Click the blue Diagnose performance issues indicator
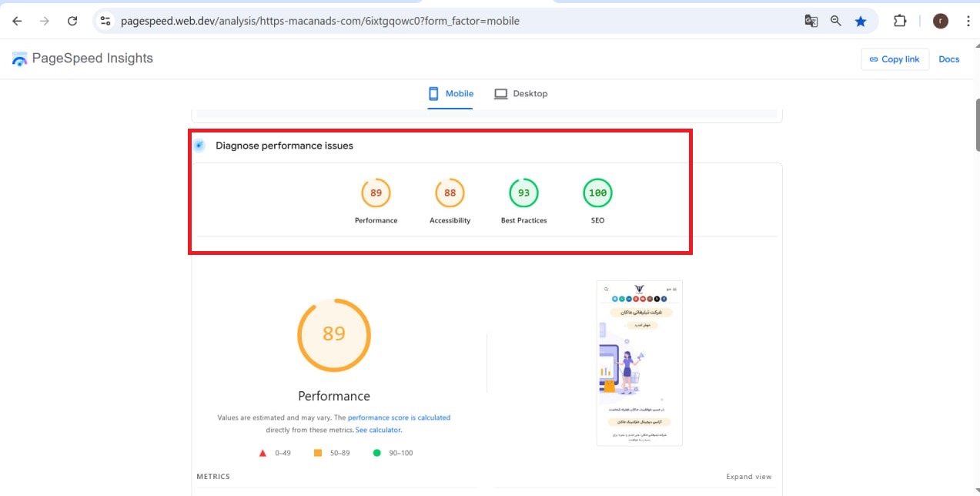This screenshot has width=980, height=496. [x=199, y=145]
